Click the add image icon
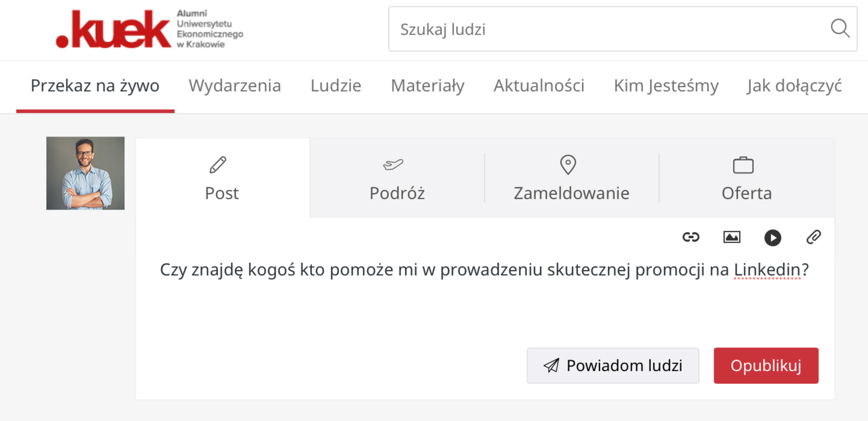This screenshot has height=421, width=868. 732,237
